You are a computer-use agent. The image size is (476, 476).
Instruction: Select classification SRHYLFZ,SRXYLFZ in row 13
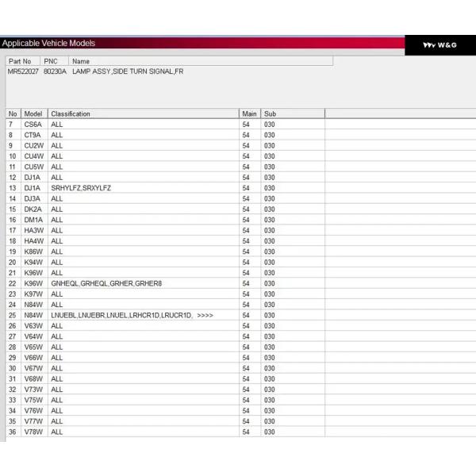coord(81,188)
